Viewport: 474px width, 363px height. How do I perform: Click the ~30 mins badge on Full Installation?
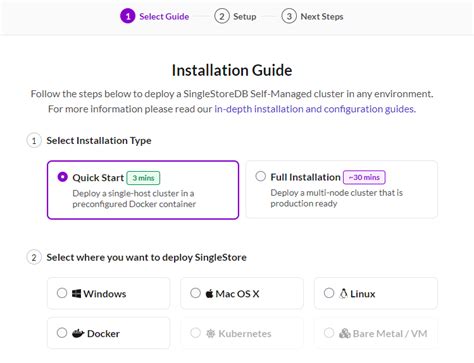pos(364,177)
